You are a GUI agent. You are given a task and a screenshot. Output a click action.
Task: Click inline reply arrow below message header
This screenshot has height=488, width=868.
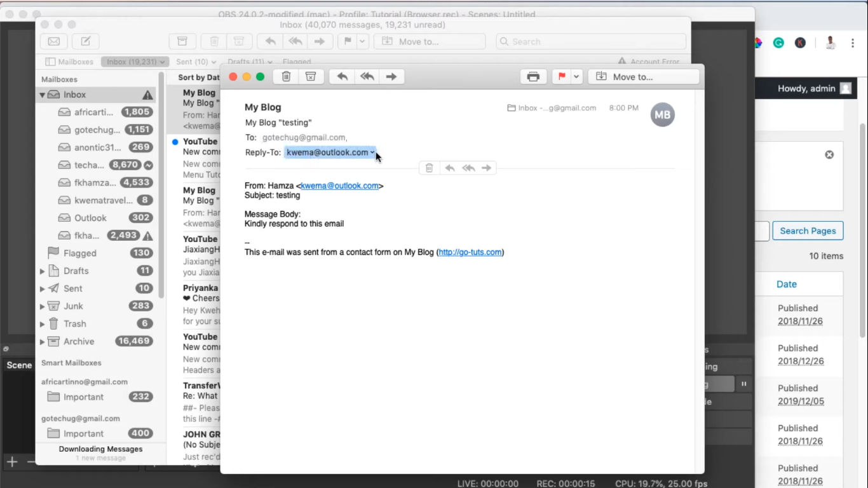(x=449, y=168)
